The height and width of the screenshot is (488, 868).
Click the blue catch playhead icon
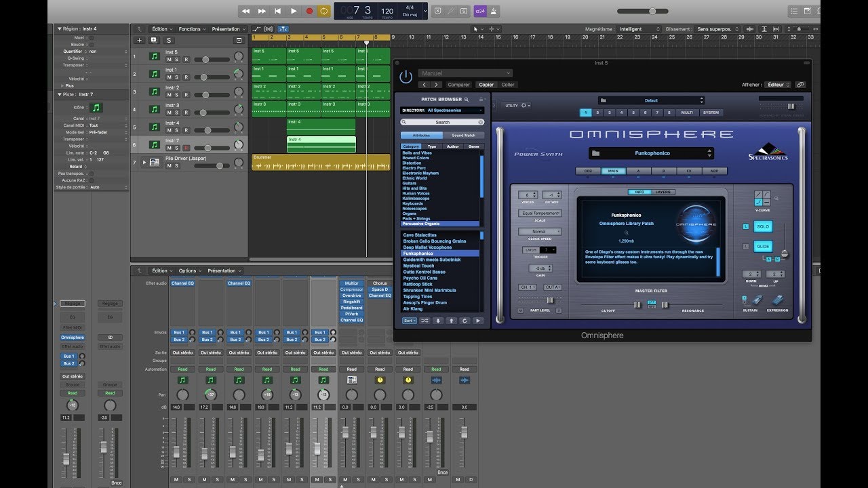[283, 29]
